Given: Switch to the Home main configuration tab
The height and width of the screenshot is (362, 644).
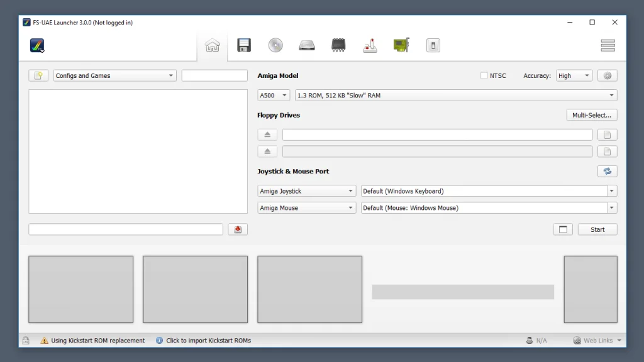Looking at the screenshot, I should click(213, 45).
